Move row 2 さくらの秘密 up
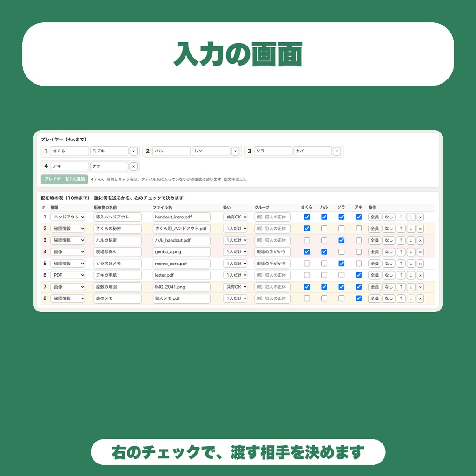This screenshot has width=476, height=476. [401, 229]
